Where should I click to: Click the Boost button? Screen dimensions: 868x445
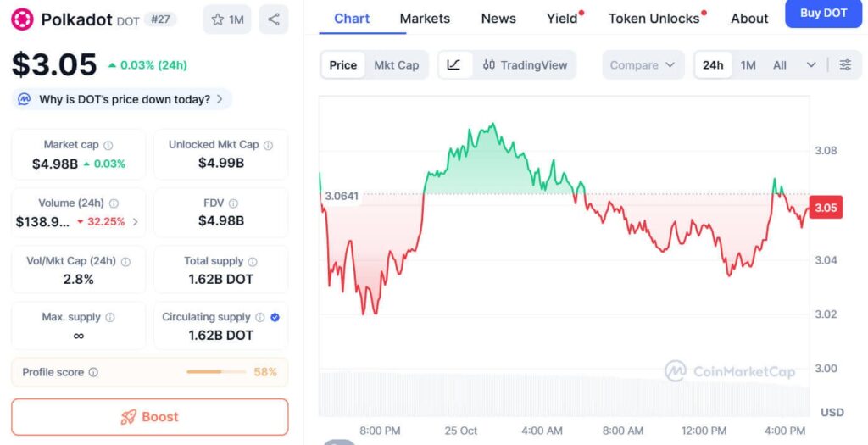tap(150, 417)
